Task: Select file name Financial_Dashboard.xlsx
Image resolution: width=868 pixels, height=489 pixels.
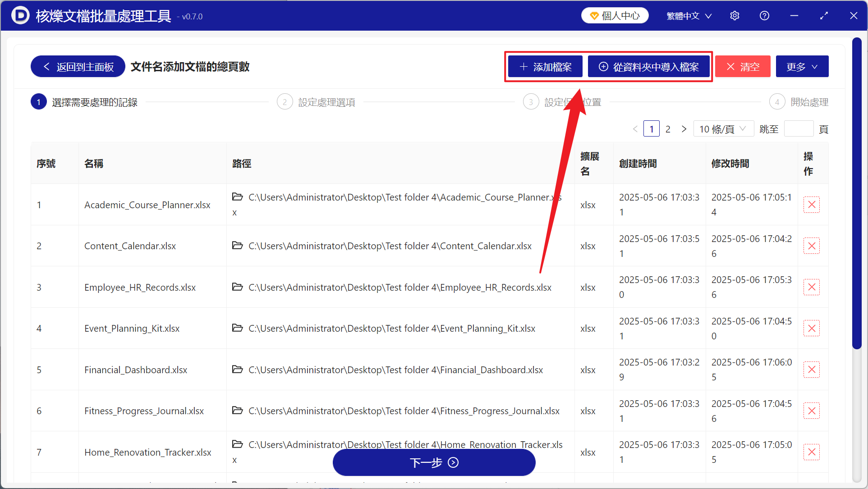Action: pos(136,370)
